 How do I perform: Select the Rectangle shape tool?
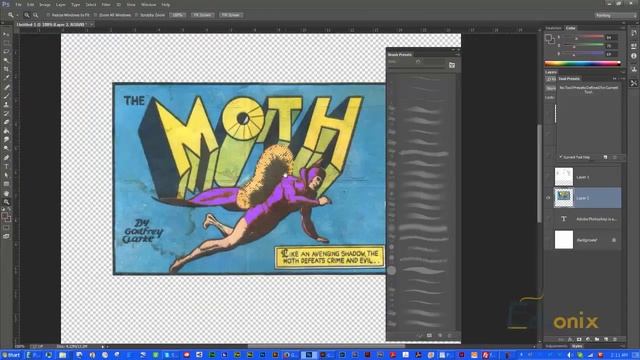(x=6, y=184)
